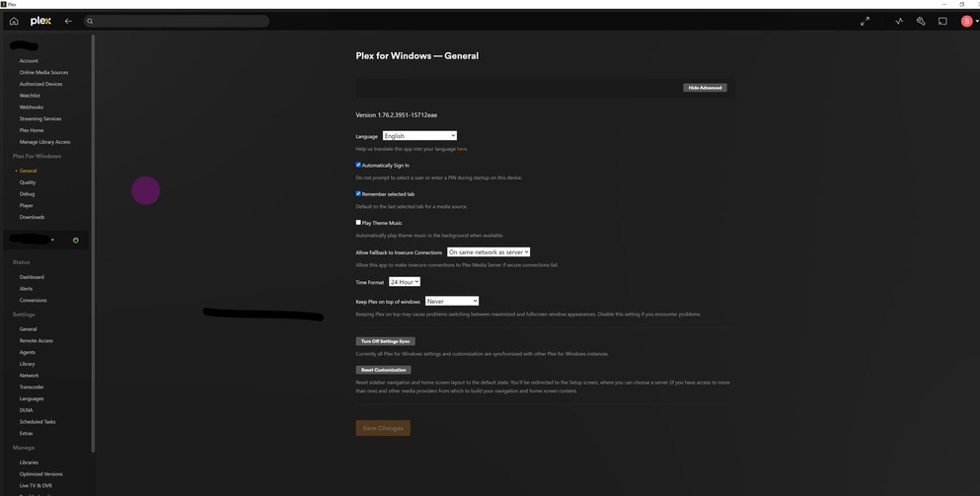Open the cast to device icon

pyautogui.click(x=942, y=22)
